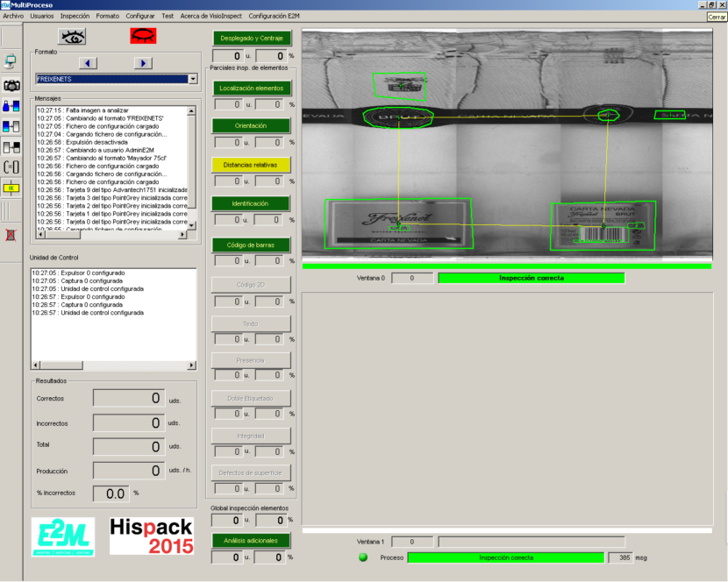Viewport: 728px width, 582px height.
Task: Click the open eye inspection icon
Action: point(72,37)
